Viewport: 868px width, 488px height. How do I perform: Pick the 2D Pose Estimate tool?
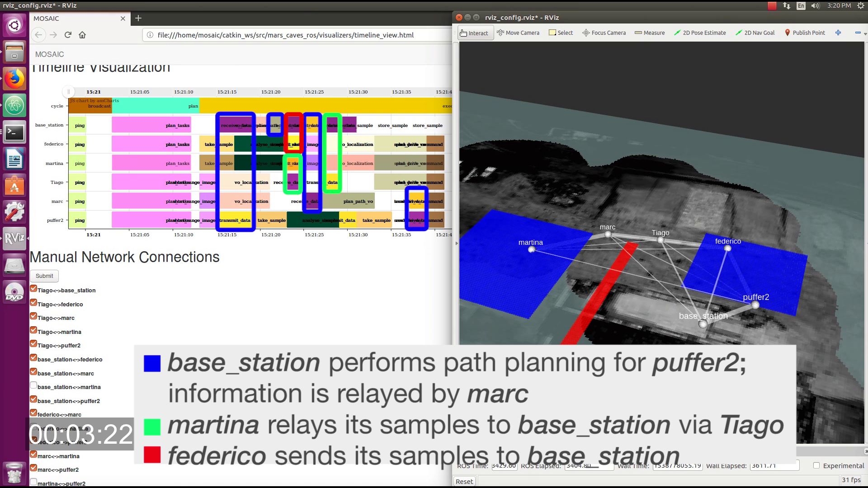pyautogui.click(x=700, y=33)
